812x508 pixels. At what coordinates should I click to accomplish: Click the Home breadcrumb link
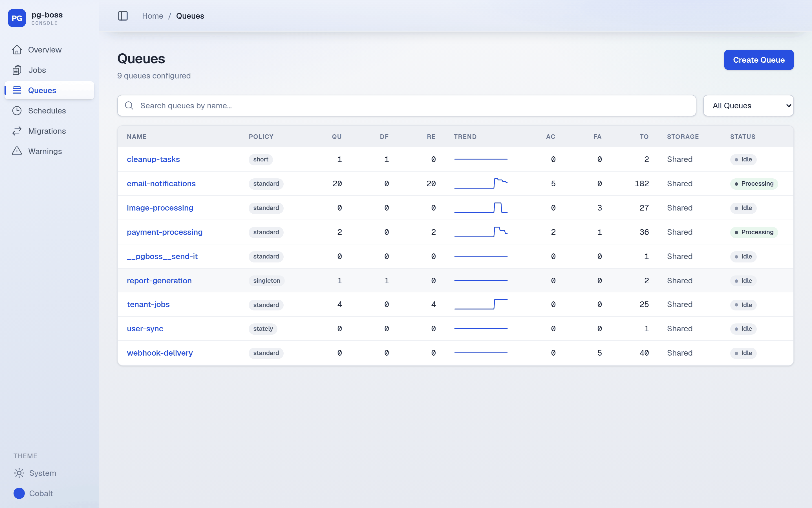coord(153,16)
